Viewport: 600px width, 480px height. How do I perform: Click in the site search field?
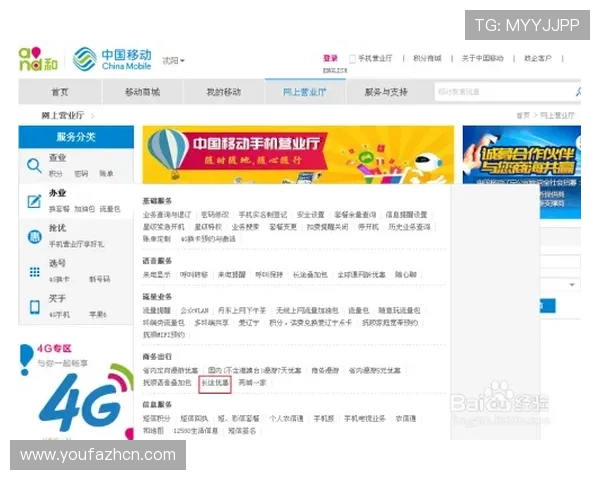503,92
